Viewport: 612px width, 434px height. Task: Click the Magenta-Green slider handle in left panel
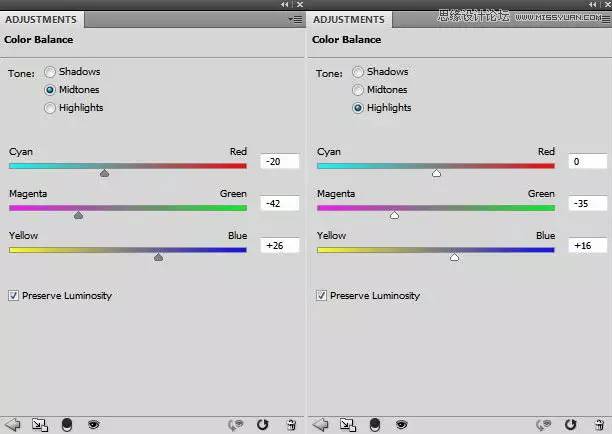pos(78,215)
